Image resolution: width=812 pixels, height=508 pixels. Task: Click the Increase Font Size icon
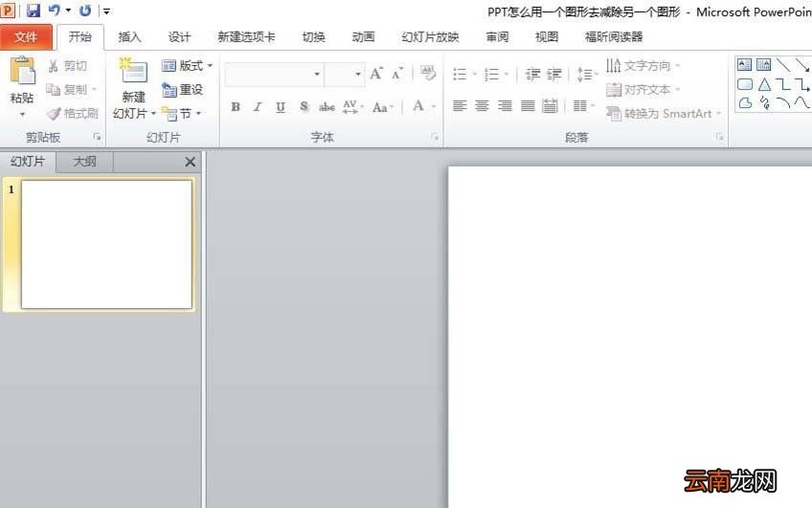376,74
